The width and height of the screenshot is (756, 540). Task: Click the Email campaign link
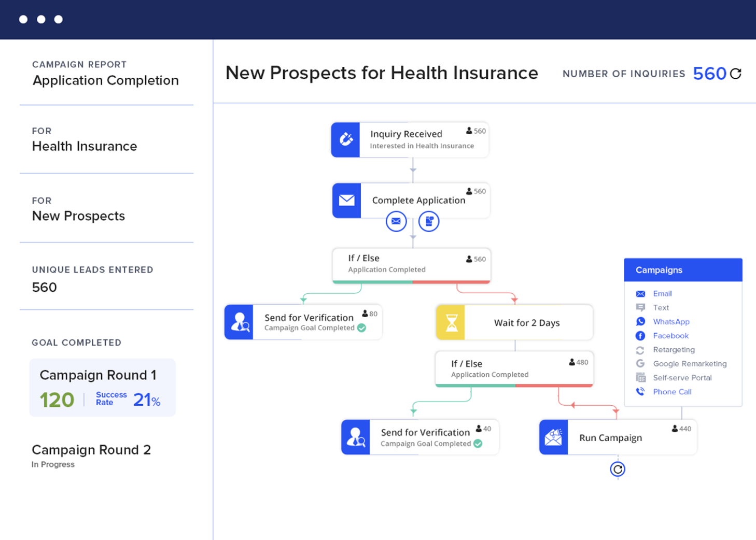(662, 293)
